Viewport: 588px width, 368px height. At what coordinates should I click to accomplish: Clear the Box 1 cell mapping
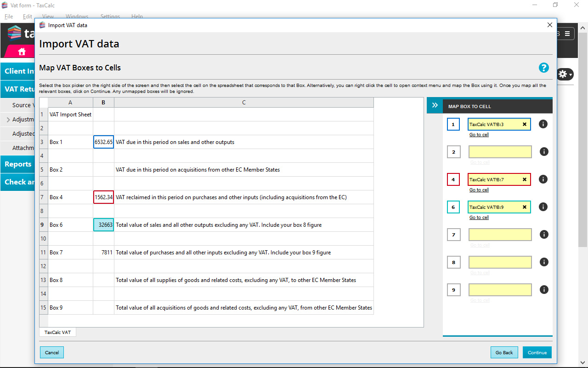525,124
